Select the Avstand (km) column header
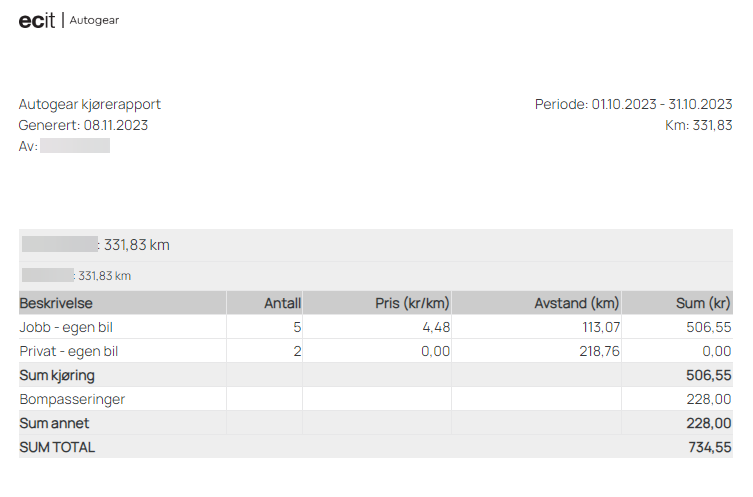 click(x=577, y=303)
